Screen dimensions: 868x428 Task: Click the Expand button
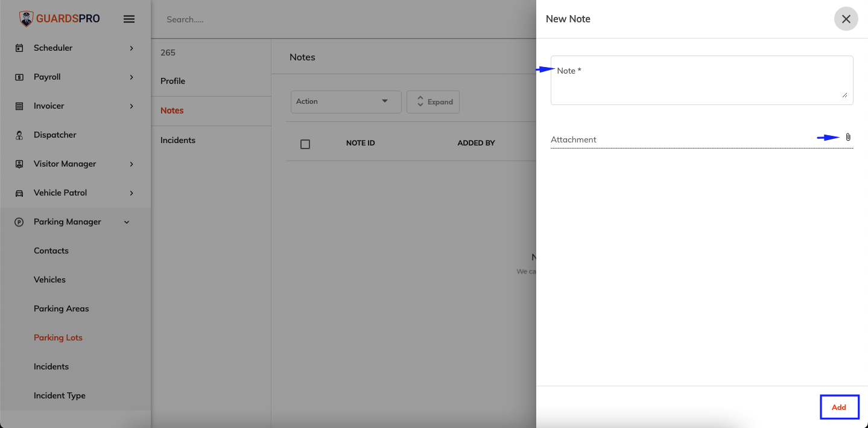(433, 101)
